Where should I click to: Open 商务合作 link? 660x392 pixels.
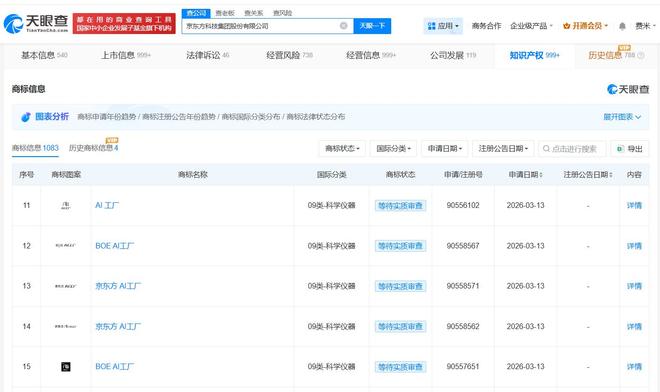[486, 26]
